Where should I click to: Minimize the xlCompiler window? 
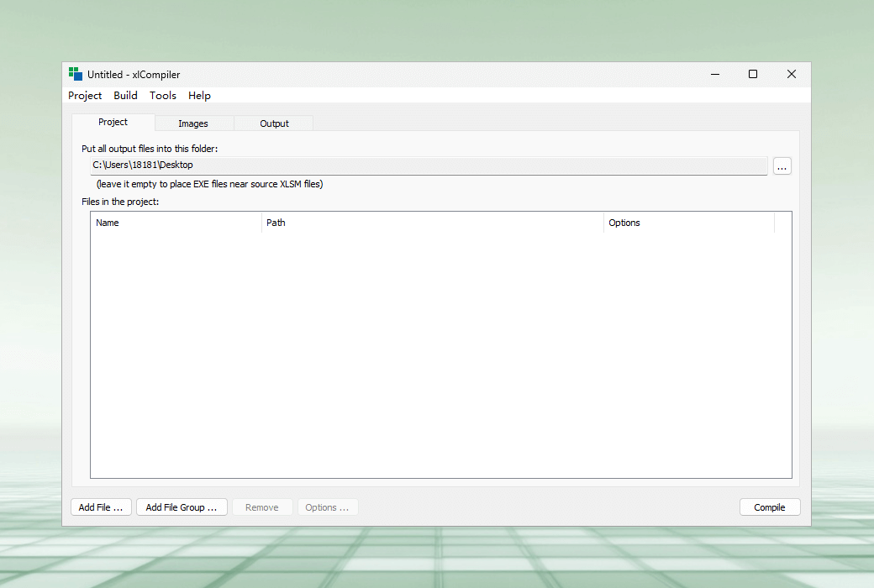pos(715,74)
